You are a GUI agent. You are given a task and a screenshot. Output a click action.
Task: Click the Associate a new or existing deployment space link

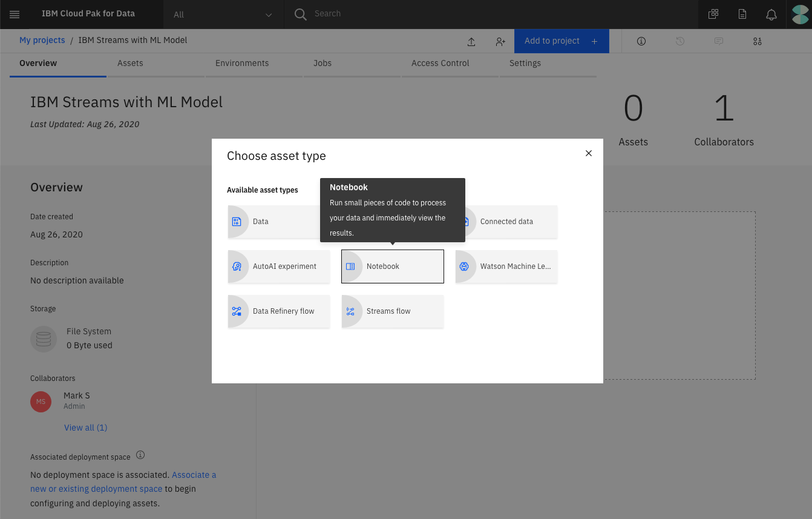pos(123,482)
